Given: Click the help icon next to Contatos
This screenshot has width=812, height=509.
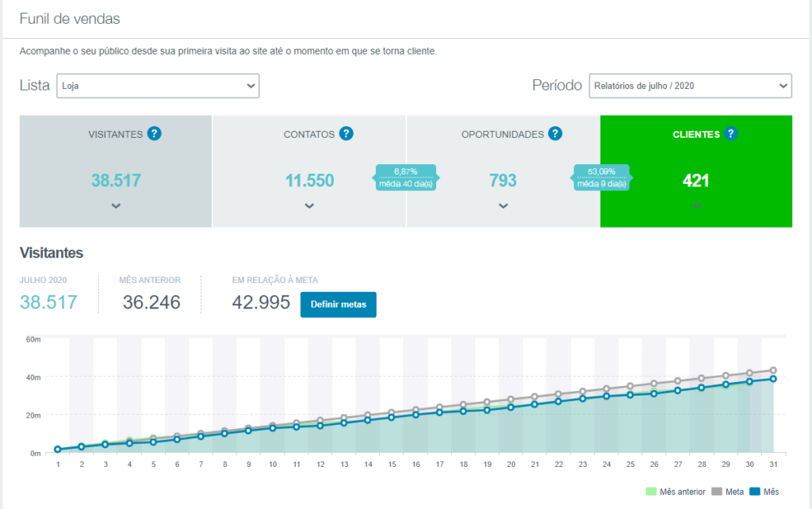Looking at the screenshot, I should (347, 134).
